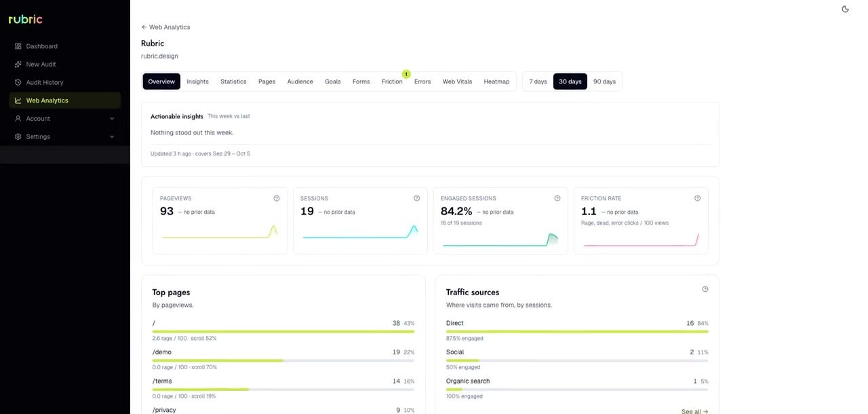868x414 pixels.
Task: Open the Statistics tab
Action: (233, 81)
